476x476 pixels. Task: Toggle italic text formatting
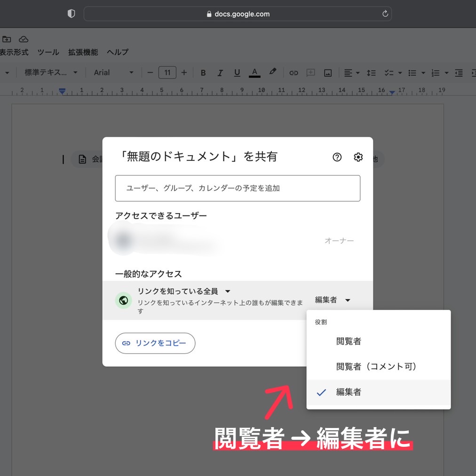(x=220, y=73)
